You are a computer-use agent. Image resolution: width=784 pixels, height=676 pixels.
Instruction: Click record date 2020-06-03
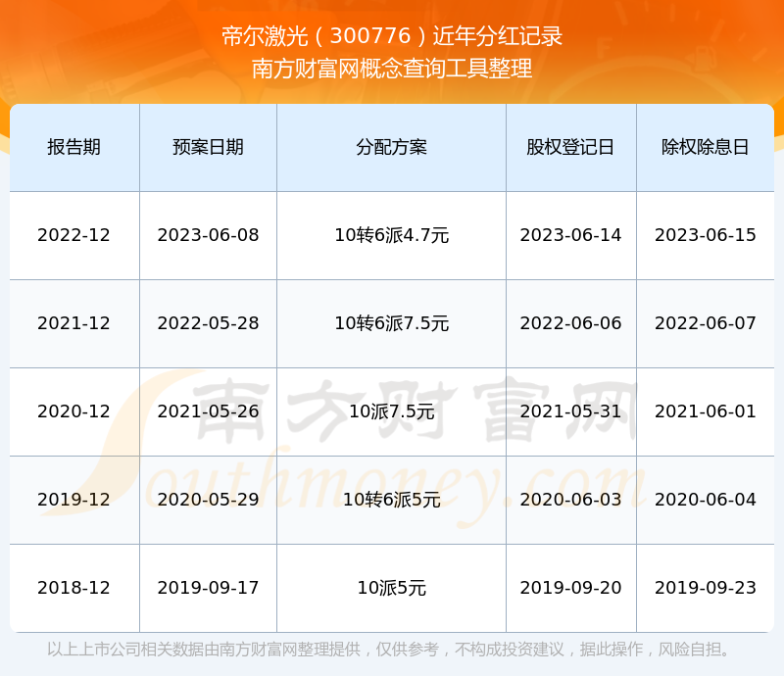pyautogui.click(x=570, y=500)
